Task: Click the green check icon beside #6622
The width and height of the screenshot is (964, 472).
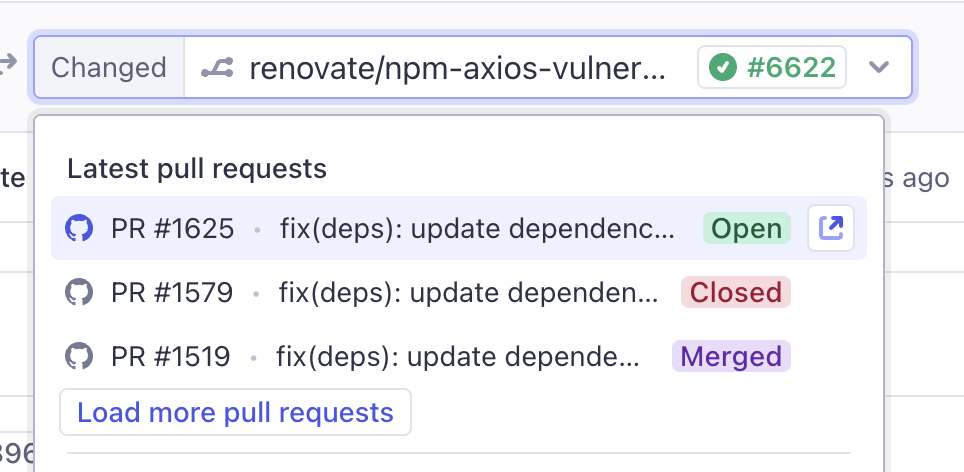Action: (x=722, y=68)
